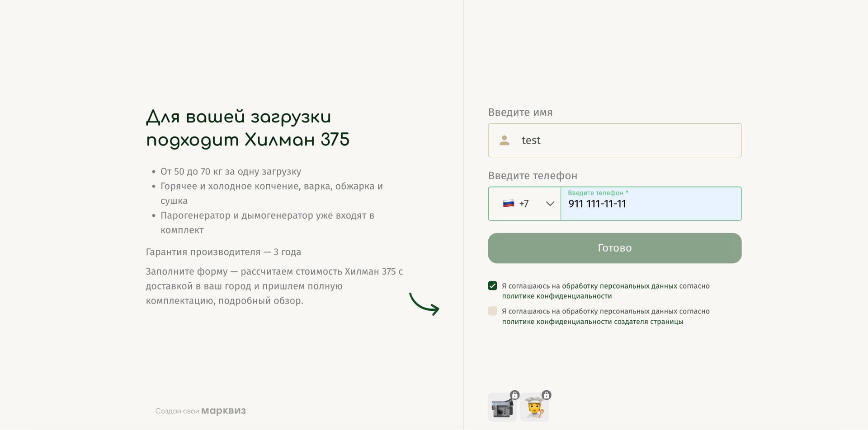Uncheck the first personal data consent checkbox
The height and width of the screenshot is (430, 868).
click(x=493, y=286)
